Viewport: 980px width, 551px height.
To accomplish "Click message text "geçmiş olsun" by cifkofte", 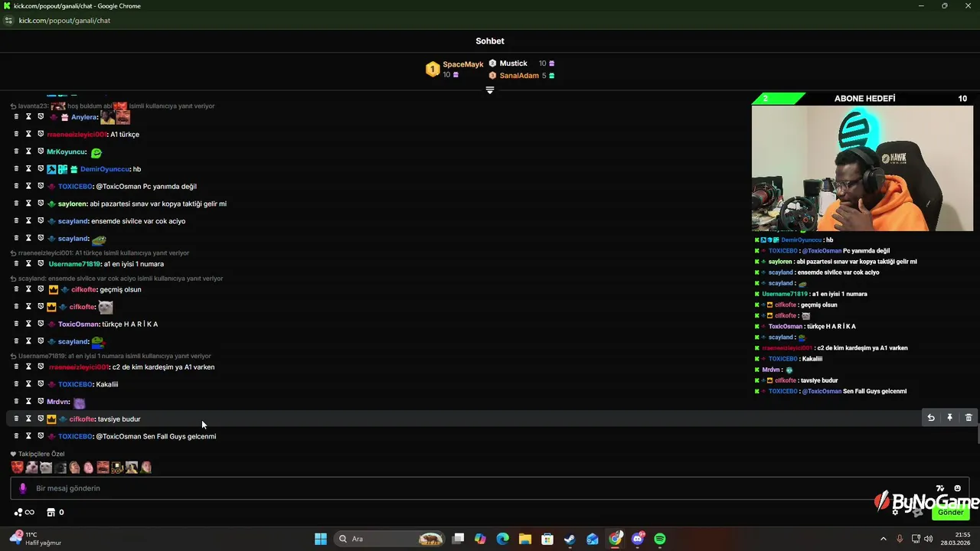I will (x=120, y=289).
